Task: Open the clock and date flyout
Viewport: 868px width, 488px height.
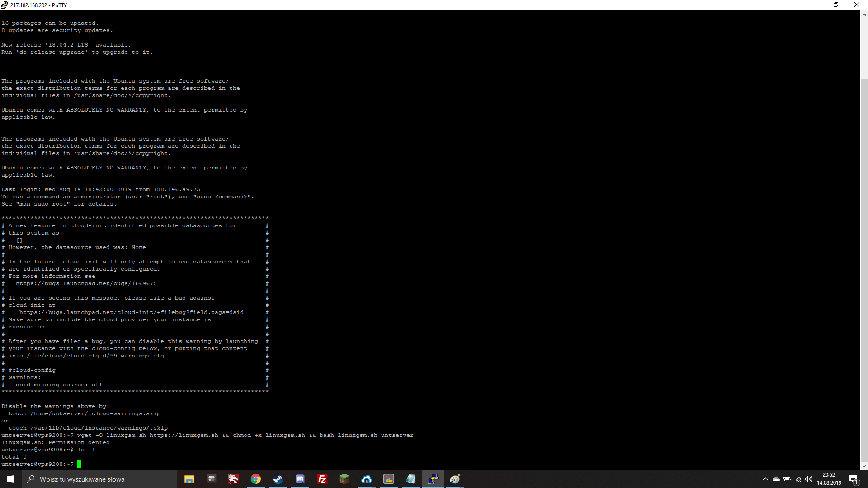Action: (x=829, y=479)
